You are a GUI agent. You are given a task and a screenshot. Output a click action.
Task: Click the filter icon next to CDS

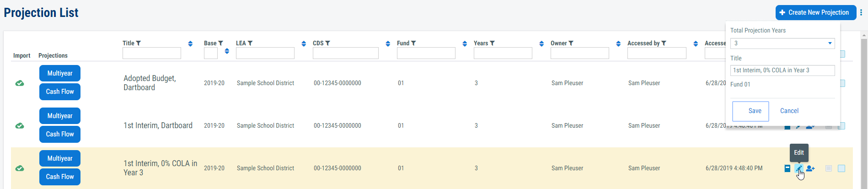pos(327,43)
